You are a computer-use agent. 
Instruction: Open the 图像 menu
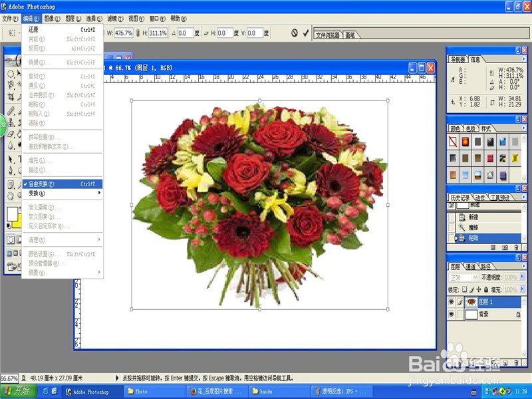tap(52, 19)
